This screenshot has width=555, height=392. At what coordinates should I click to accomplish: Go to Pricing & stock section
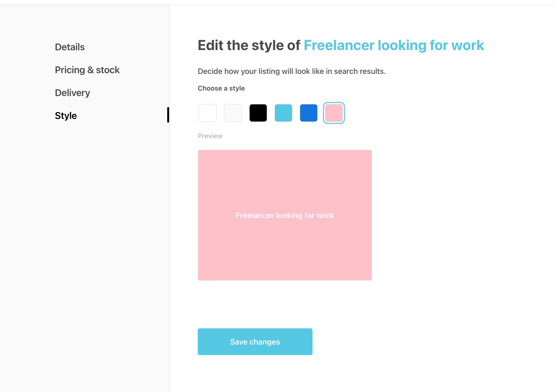(87, 70)
